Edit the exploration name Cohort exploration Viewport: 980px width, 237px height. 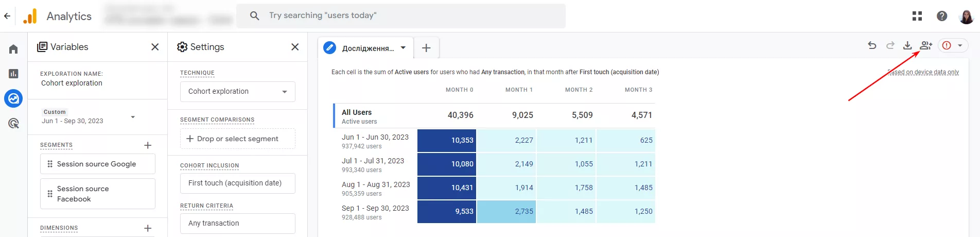72,83
